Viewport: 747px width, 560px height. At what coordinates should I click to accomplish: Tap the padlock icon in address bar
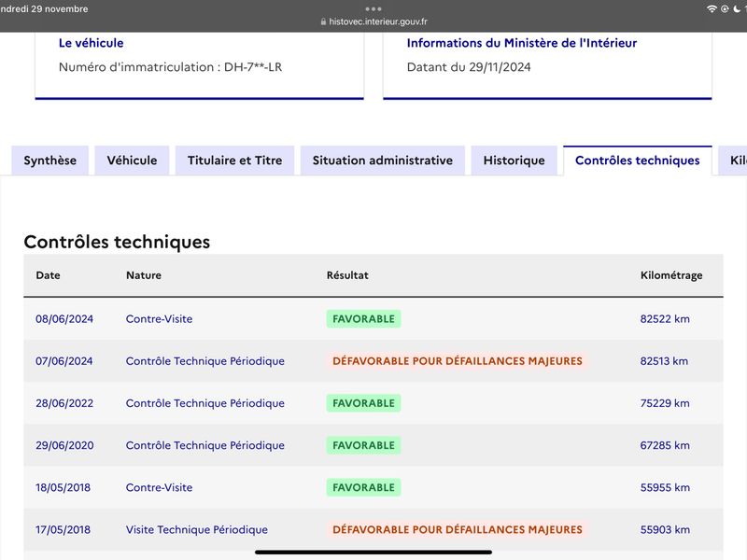(323, 21)
